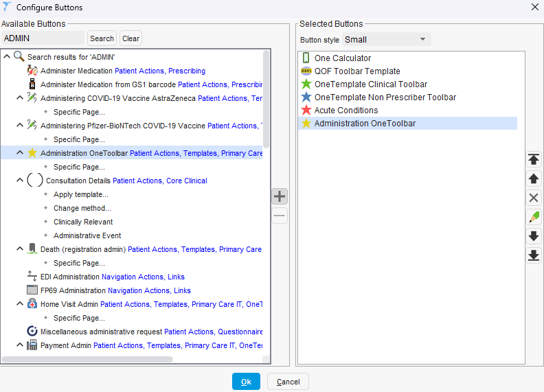Click the Search button
544x392 pixels.
(102, 38)
